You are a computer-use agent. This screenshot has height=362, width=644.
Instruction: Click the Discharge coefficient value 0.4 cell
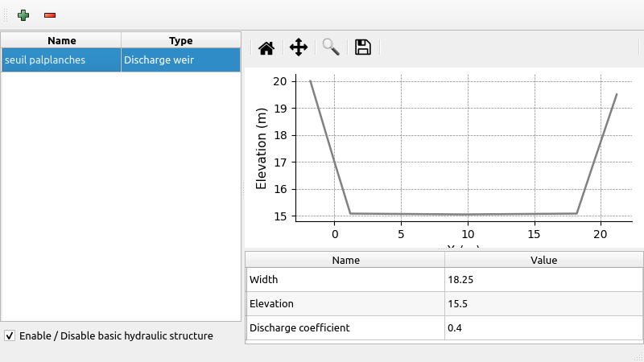543,328
